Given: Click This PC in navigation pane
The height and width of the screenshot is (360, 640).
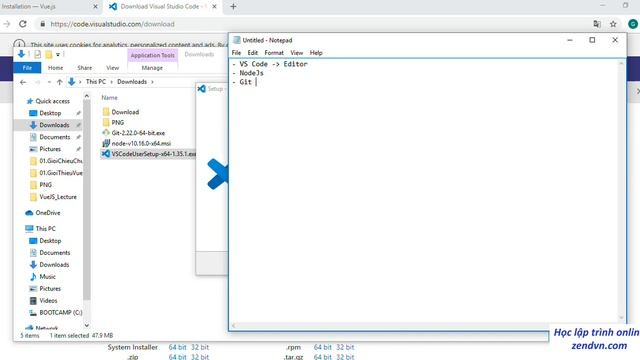Looking at the screenshot, I should point(45,229).
